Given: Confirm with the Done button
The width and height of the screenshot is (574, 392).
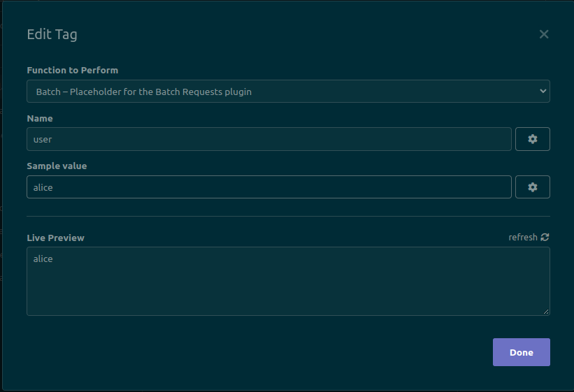Looking at the screenshot, I should coord(522,352).
